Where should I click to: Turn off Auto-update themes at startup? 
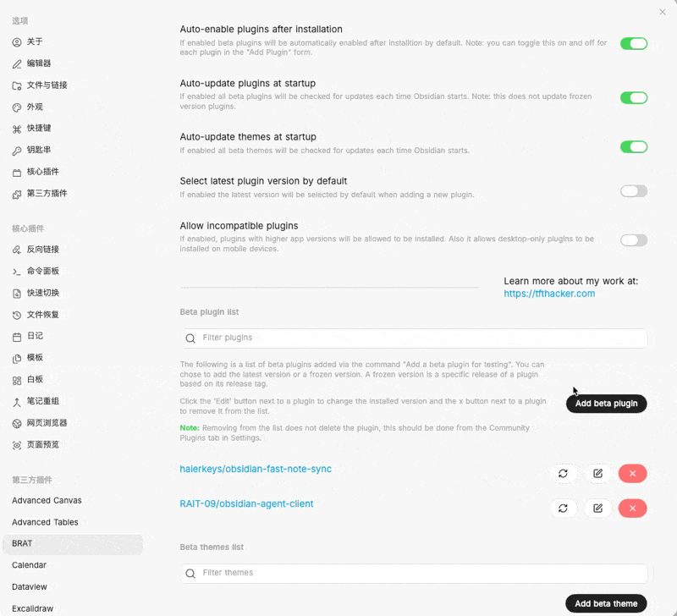pyautogui.click(x=634, y=146)
